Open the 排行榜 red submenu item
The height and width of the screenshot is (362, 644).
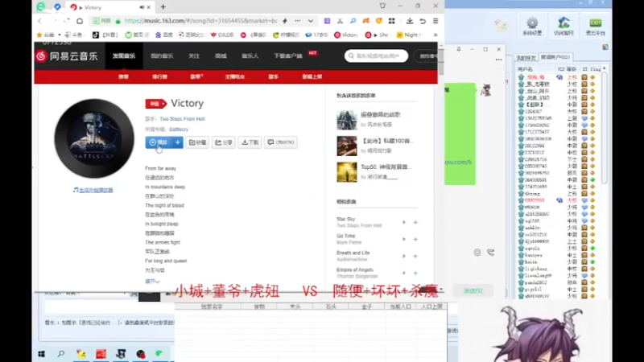coord(159,76)
